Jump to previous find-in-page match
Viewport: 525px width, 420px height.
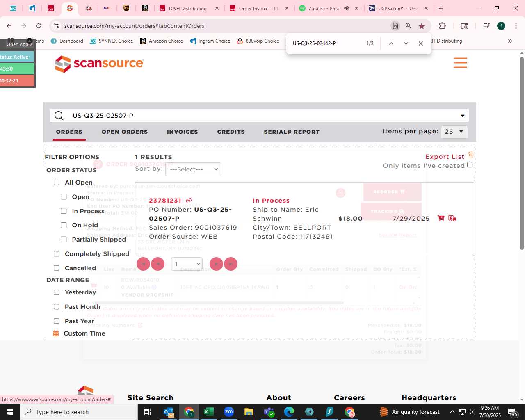[x=391, y=43]
